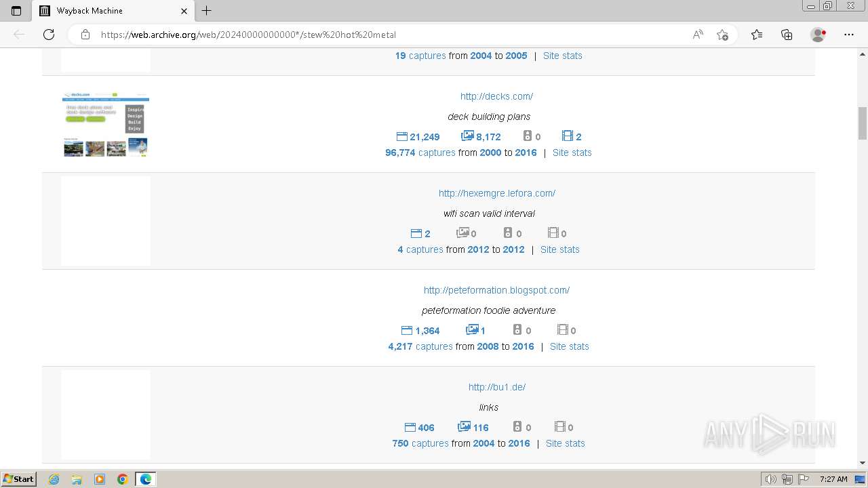868x488 pixels.
Task: Click webpage icon for hexemgre.lefora.com
Action: tap(416, 233)
